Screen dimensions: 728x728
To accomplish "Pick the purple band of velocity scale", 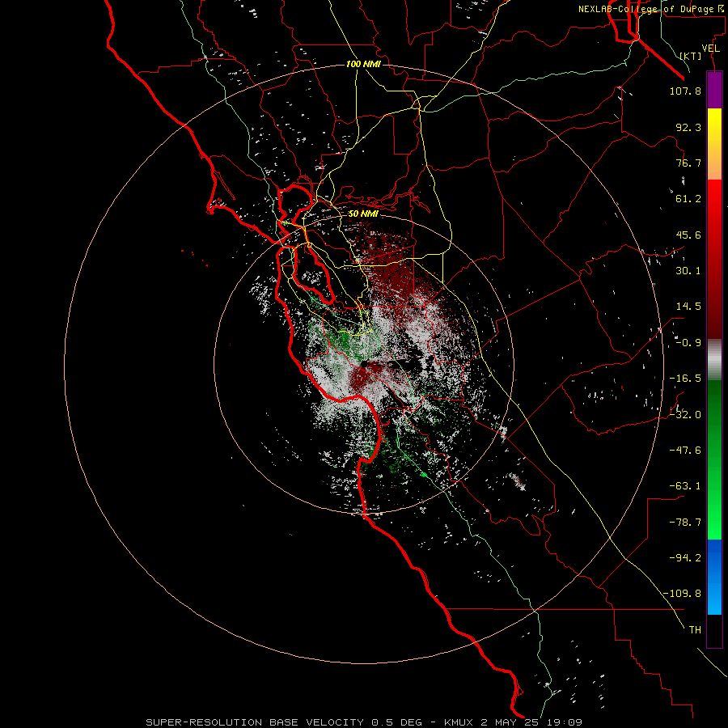I will click(714, 91).
